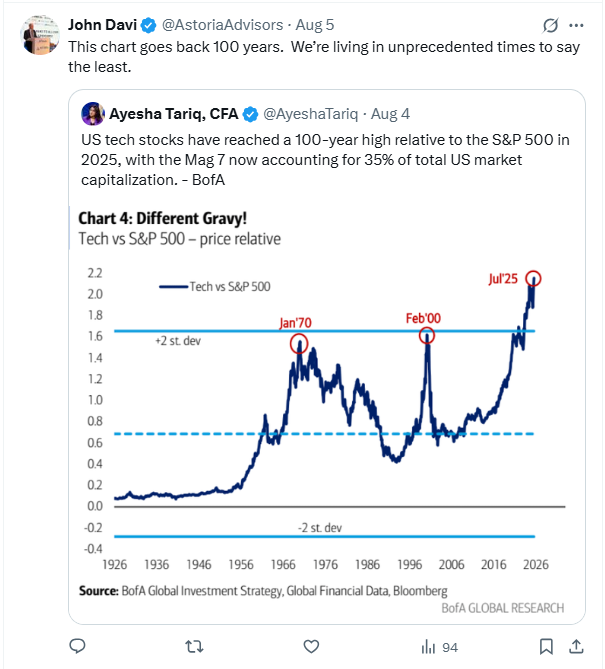Open the Aug 4 quoted timestamp
605x669 pixels.
390,114
